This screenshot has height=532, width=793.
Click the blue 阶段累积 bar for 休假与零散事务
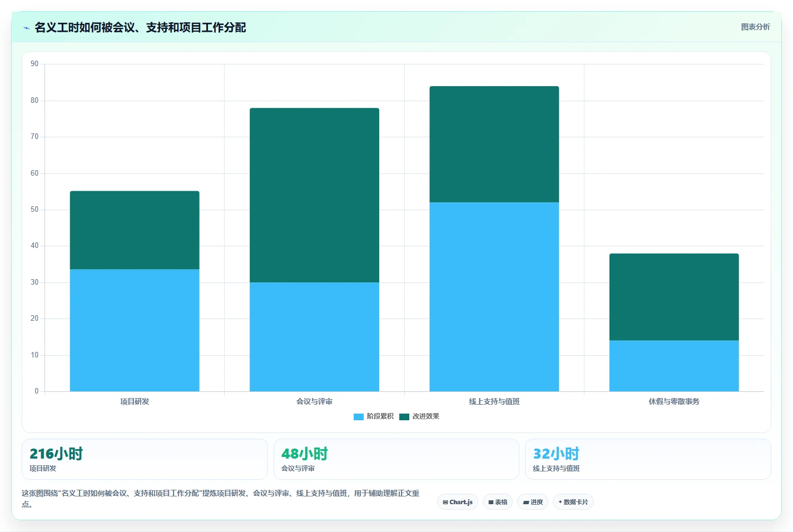point(674,366)
